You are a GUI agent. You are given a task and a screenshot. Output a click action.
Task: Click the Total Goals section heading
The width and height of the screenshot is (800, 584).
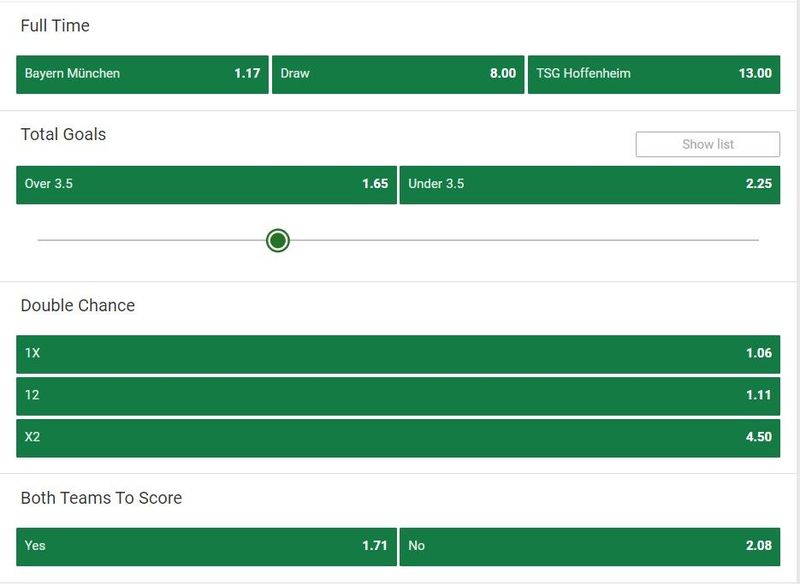(x=63, y=134)
